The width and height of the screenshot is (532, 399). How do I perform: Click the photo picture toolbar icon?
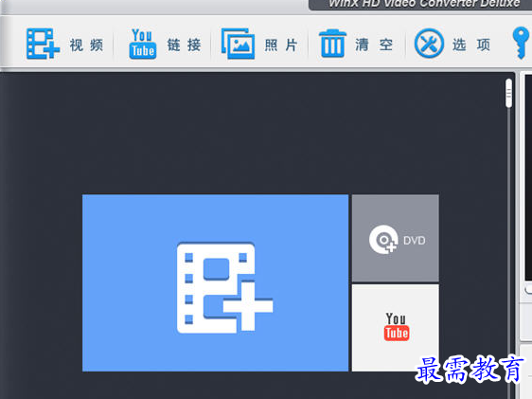238,44
